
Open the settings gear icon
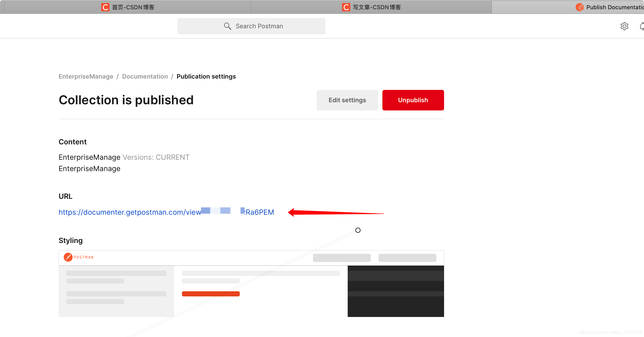624,26
